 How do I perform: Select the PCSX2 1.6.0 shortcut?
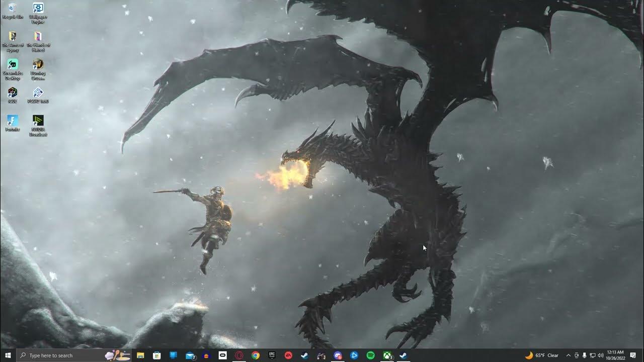click(x=38, y=95)
